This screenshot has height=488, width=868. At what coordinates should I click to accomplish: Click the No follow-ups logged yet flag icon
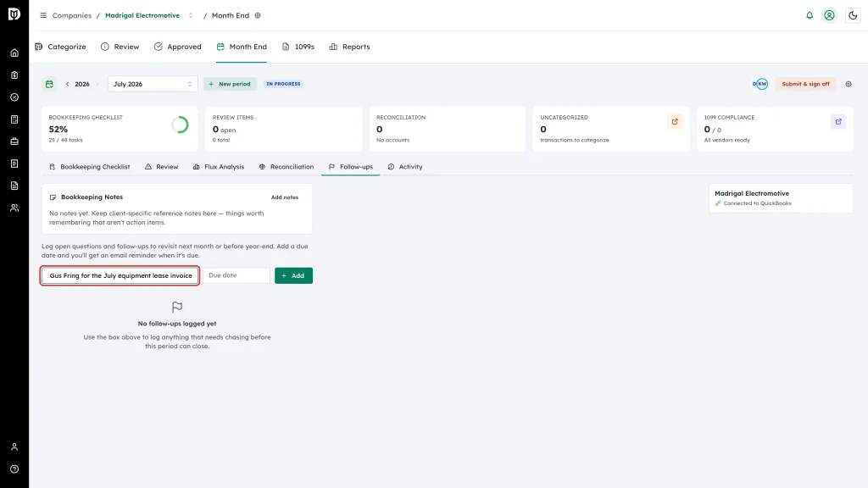click(x=177, y=307)
